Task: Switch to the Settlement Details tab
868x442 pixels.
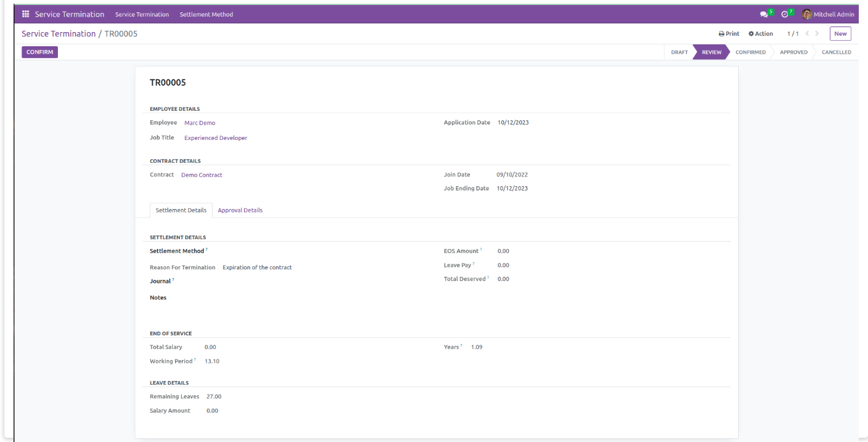Action: pos(181,210)
